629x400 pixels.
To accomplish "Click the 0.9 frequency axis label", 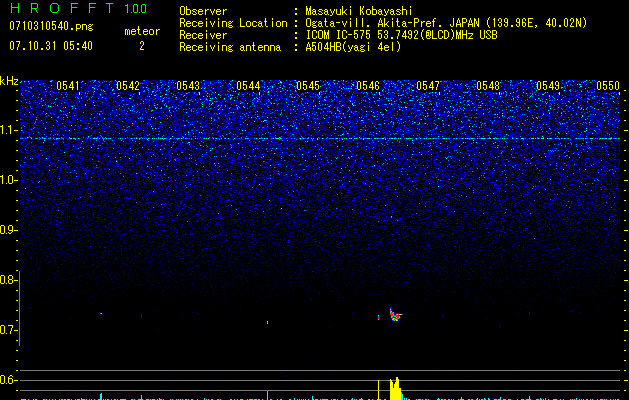I will pyautogui.click(x=9, y=230).
